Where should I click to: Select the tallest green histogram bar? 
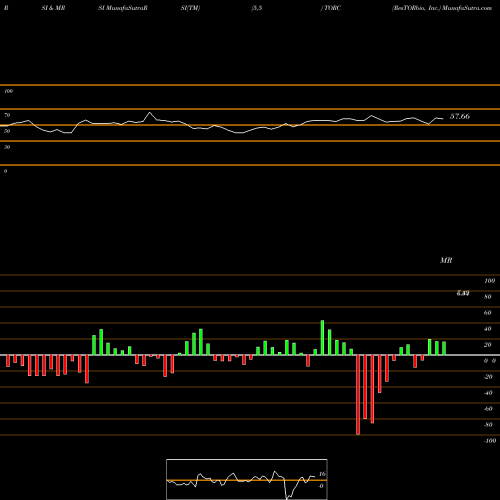[x=322, y=338]
